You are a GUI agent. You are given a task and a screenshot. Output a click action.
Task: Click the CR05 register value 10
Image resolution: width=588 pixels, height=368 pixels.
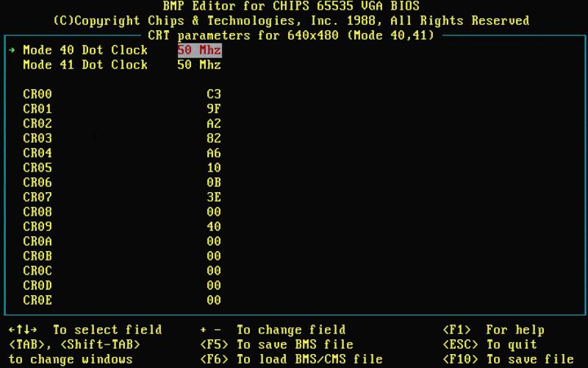click(214, 168)
